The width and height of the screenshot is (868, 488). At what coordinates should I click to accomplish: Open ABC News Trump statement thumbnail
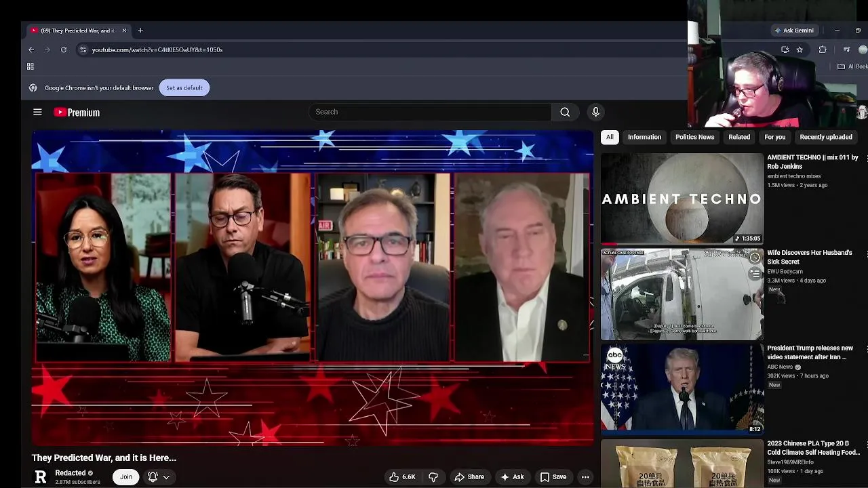[x=682, y=389]
